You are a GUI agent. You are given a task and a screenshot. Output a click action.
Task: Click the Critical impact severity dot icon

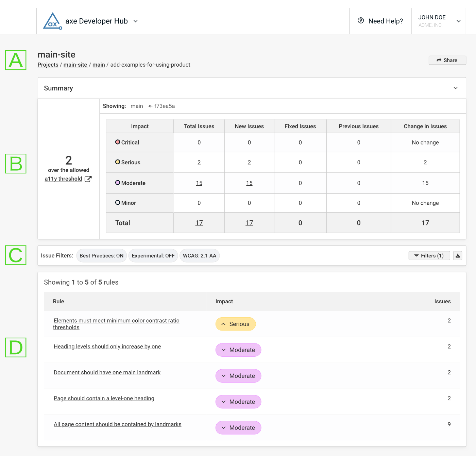point(118,142)
